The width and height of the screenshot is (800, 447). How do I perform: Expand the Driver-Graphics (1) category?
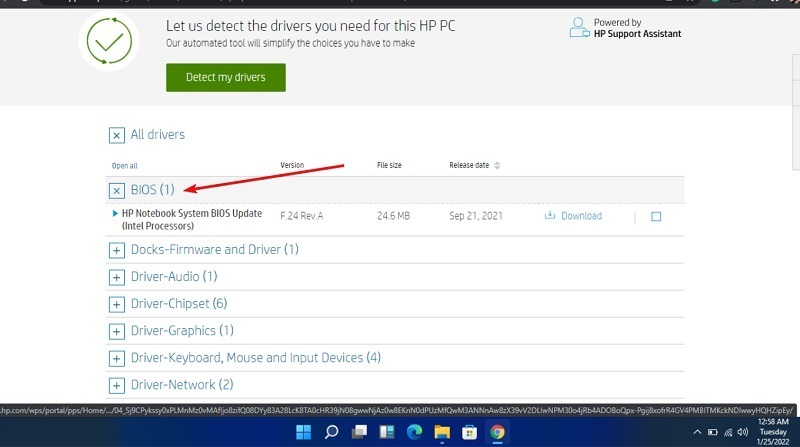pos(116,331)
